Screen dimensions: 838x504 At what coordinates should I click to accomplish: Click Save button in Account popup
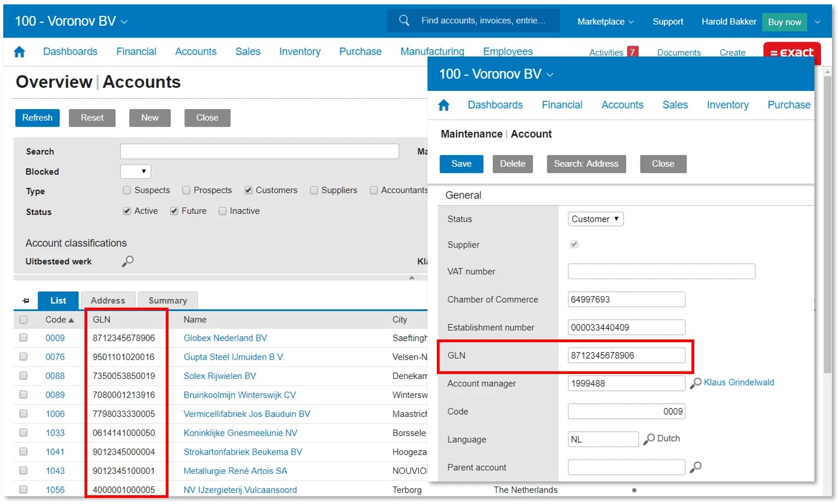pos(462,164)
